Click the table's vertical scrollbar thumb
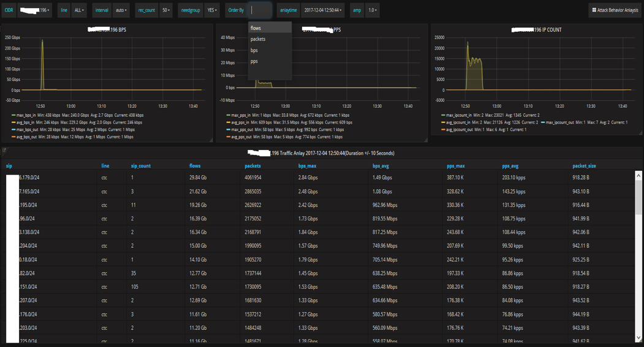 click(x=638, y=197)
